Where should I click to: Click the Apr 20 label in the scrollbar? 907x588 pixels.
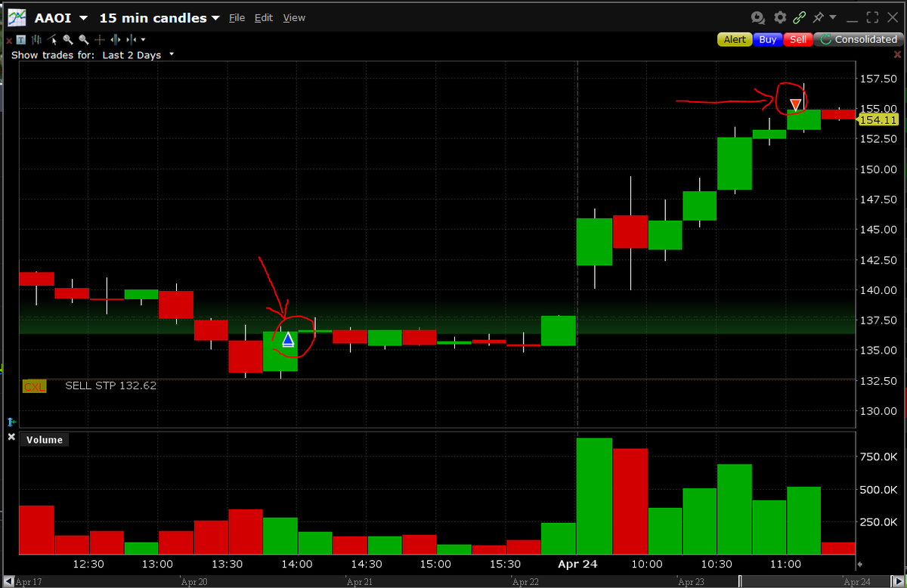click(195, 582)
